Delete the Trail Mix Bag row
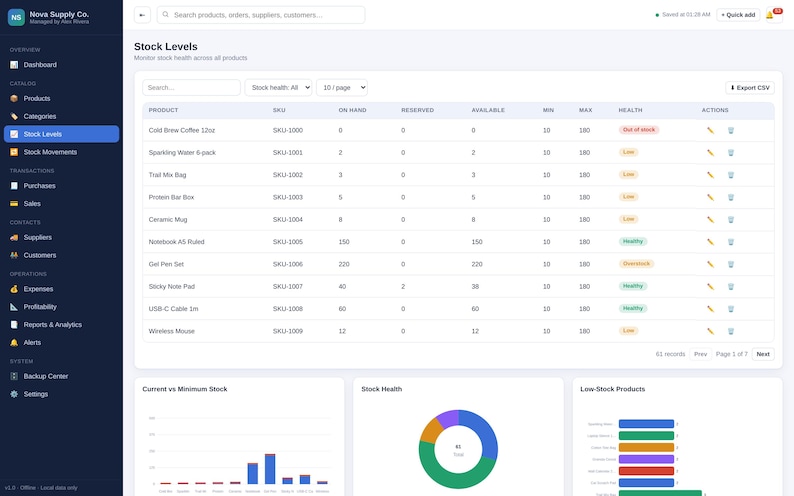 pyautogui.click(x=731, y=175)
